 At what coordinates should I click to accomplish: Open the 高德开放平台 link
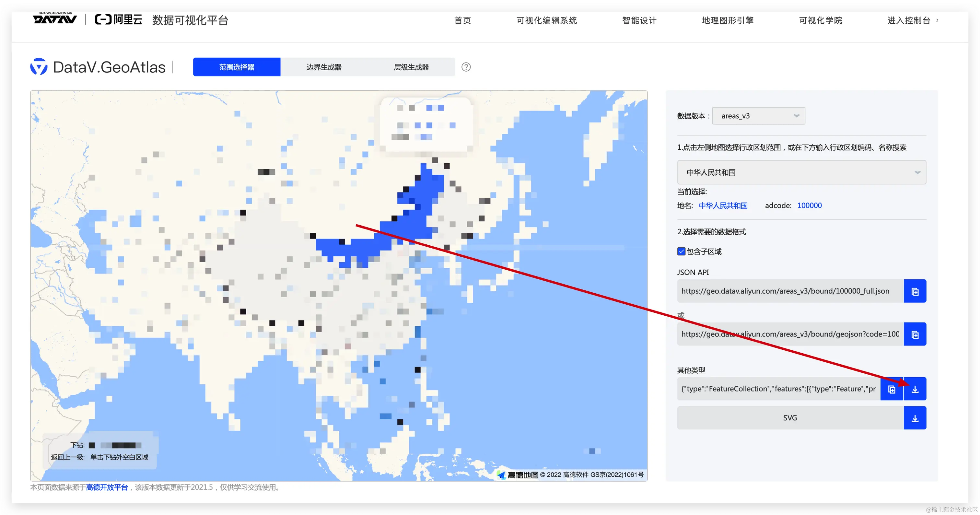pos(107,487)
